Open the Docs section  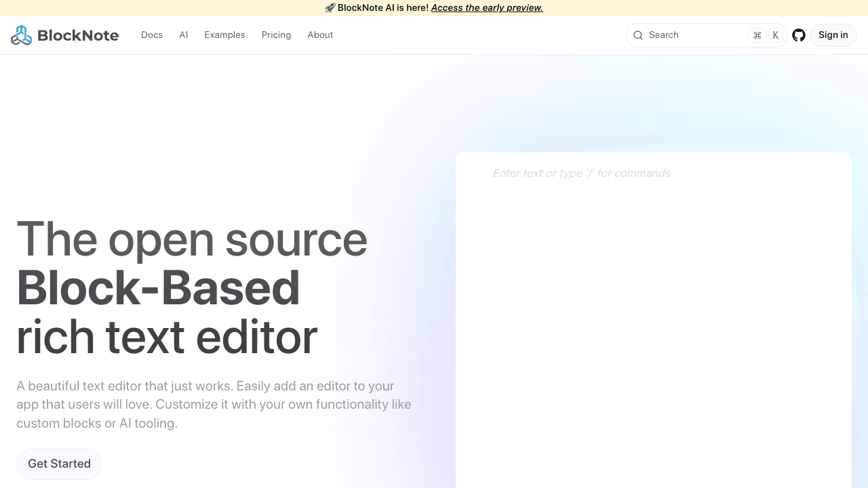tap(151, 35)
